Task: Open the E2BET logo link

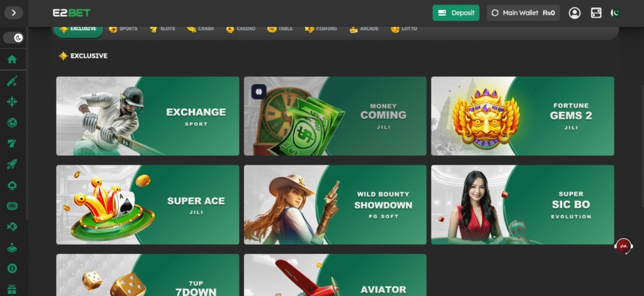Action: [x=72, y=13]
